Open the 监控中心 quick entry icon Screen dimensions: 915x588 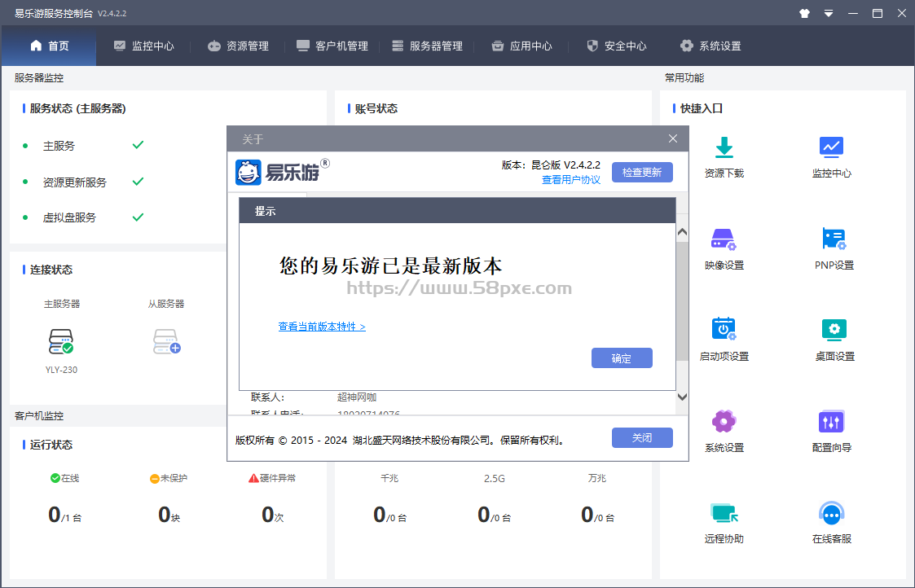tap(832, 147)
